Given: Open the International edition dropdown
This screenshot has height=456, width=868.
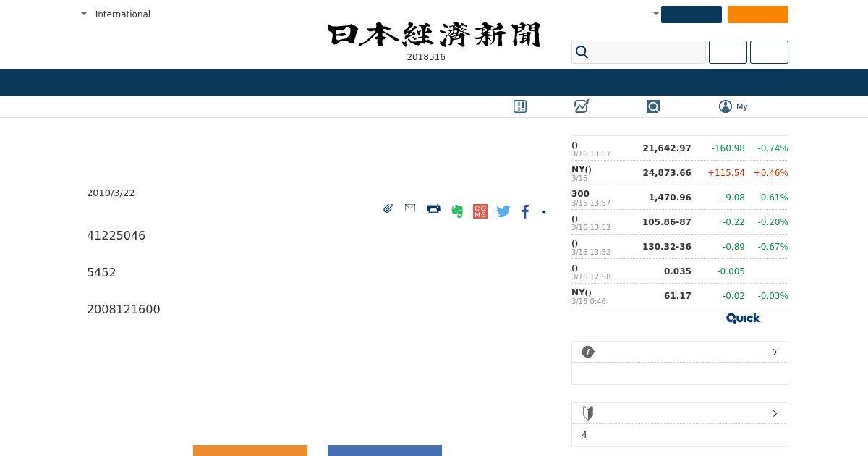Looking at the screenshot, I should [x=116, y=14].
